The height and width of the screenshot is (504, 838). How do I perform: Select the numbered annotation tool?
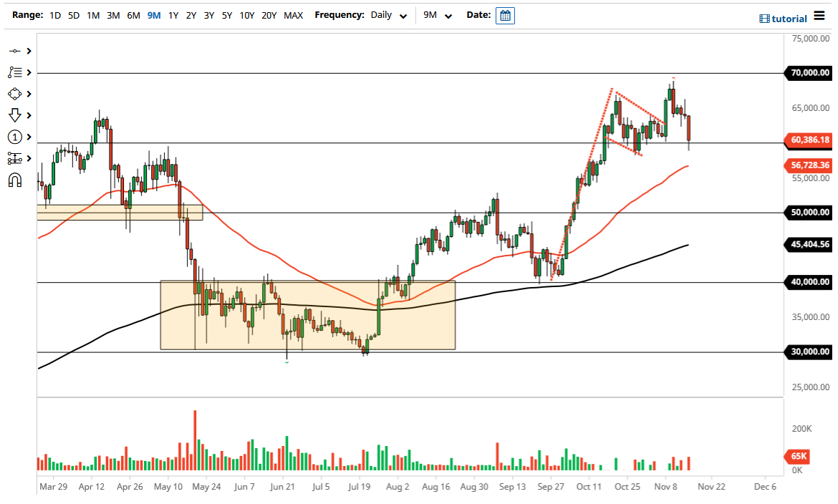coord(14,137)
